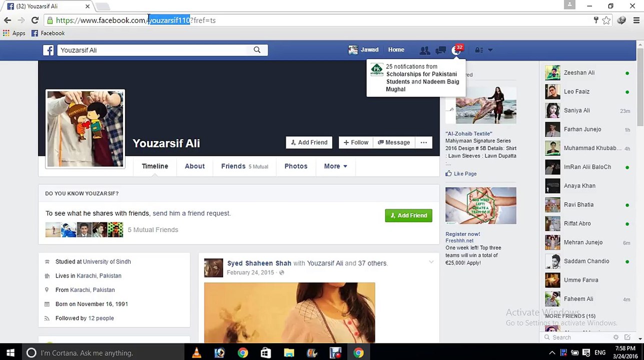Screen dimensions: 644x360
Task: Open Syed Shaheen Shah's profile link
Action: (x=259, y=263)
